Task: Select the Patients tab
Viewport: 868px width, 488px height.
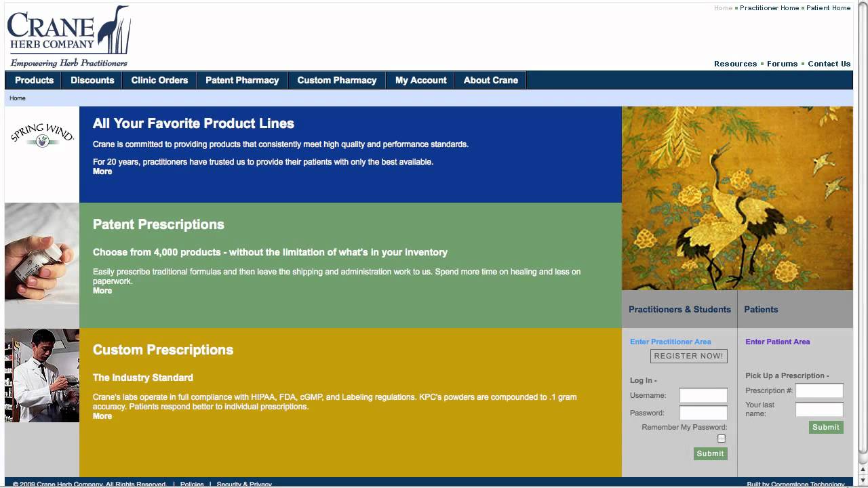Action: (761, 309)
